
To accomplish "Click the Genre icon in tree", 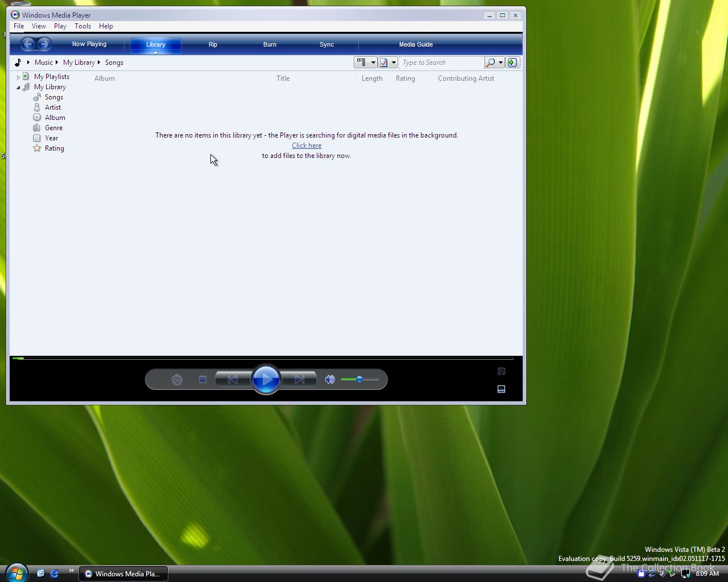I will [37, 128].
